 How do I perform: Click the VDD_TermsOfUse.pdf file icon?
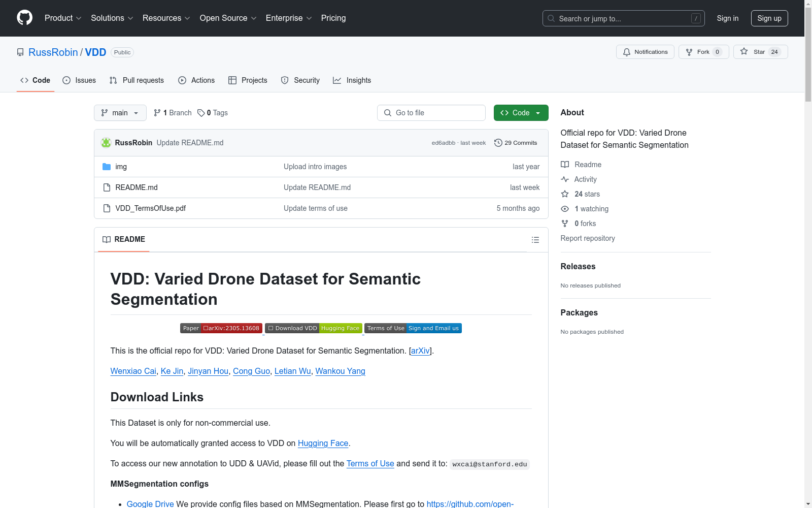coord(107,208)
